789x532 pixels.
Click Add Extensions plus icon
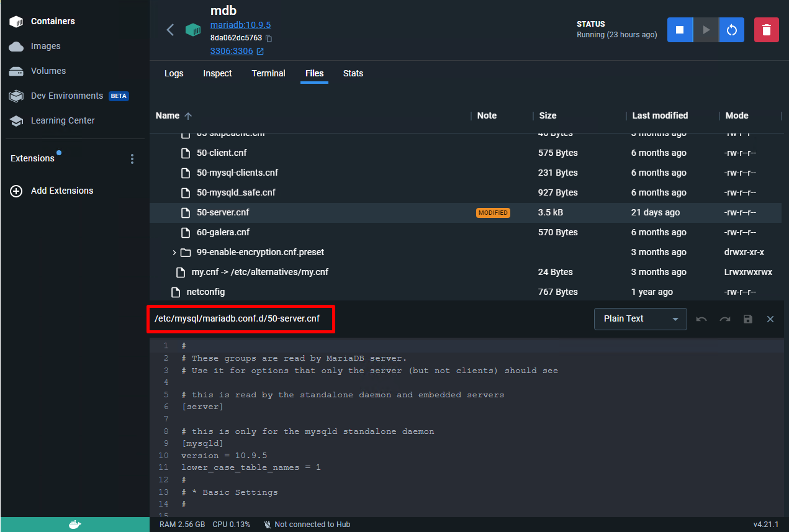(16, 191)
